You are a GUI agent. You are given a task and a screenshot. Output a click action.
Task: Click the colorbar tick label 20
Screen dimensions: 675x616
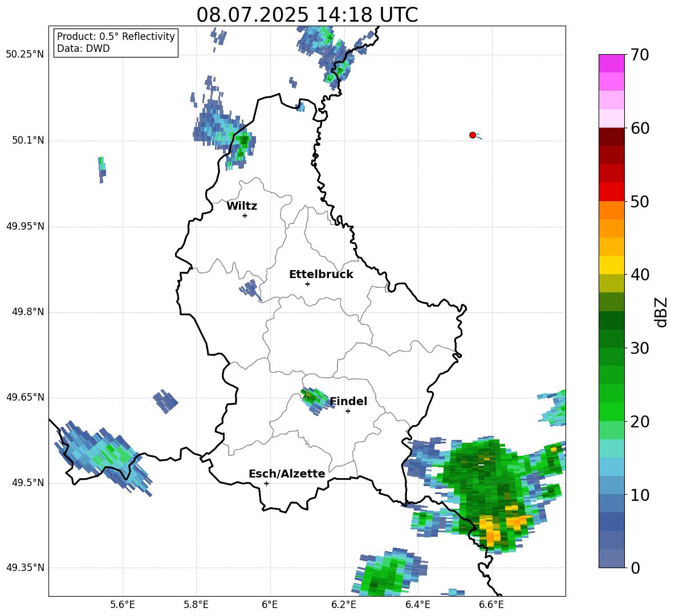640,422
